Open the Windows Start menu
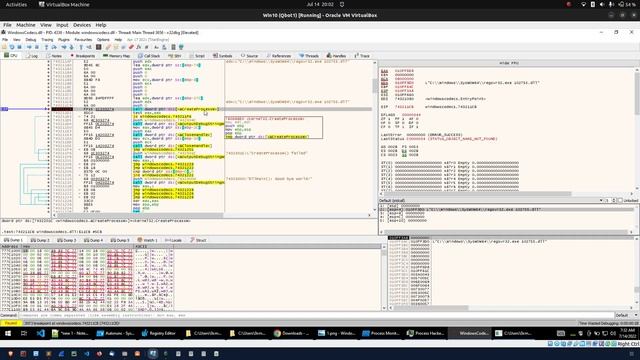The height and width of the screenshot is (360, 640). pos(8,333)
